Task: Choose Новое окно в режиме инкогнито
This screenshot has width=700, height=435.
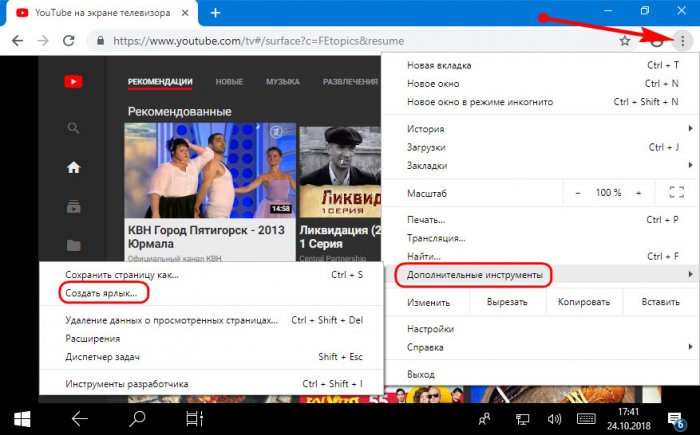Action: click(x=542, y=102)
